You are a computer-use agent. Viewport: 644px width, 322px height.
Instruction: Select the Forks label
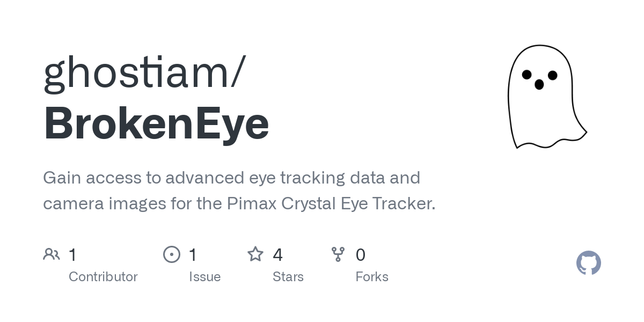[x=372, y=277]
